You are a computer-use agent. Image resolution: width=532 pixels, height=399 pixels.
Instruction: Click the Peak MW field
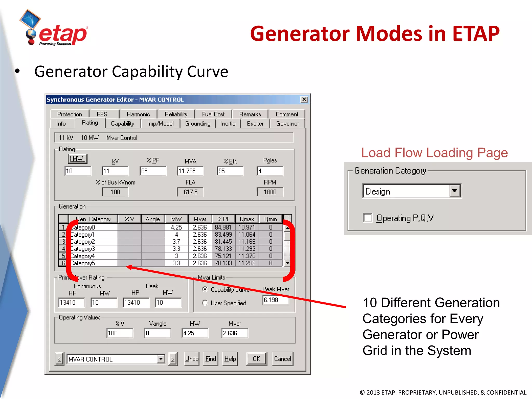(168, 303)
